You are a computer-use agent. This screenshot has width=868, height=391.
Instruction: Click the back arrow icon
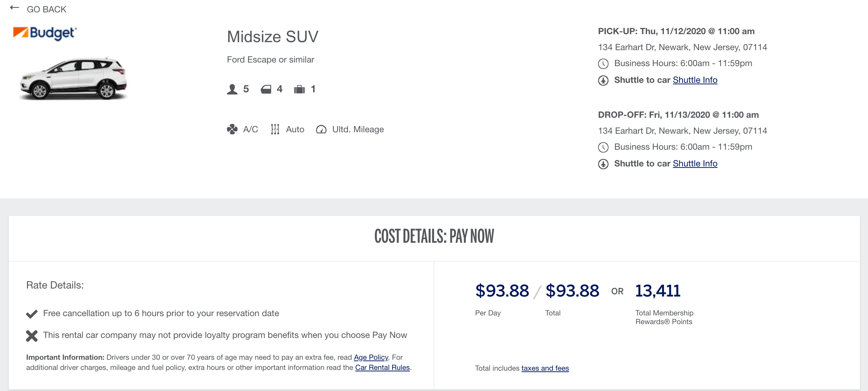(15, 8)
